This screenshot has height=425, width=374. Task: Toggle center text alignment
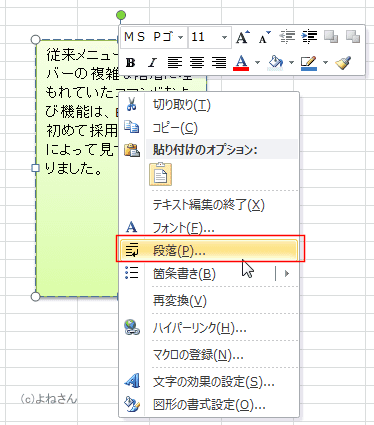(197, 62)
